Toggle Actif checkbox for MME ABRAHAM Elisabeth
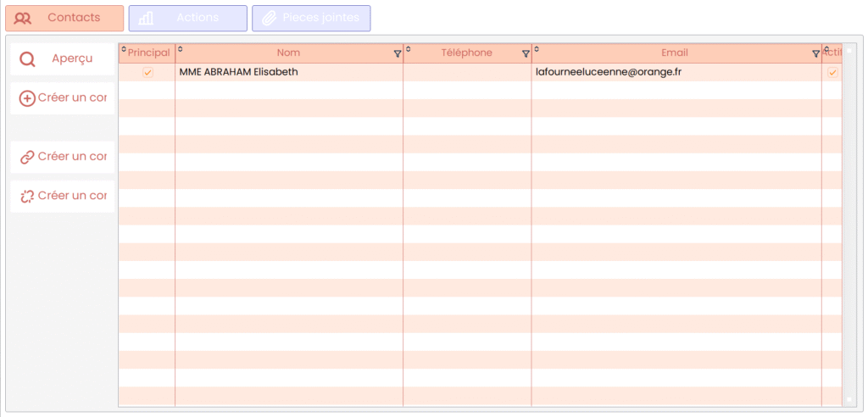The height and width of the screenshot is (417, 868). pos(832,73)
